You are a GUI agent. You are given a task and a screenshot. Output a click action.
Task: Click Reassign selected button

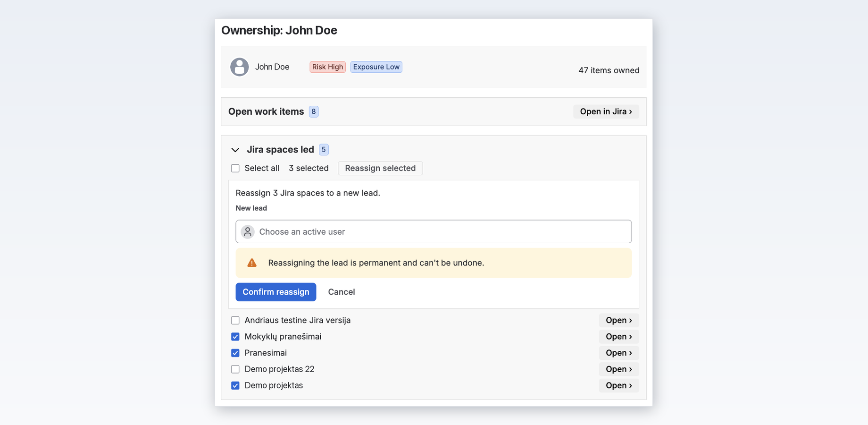tap(380, 168)
